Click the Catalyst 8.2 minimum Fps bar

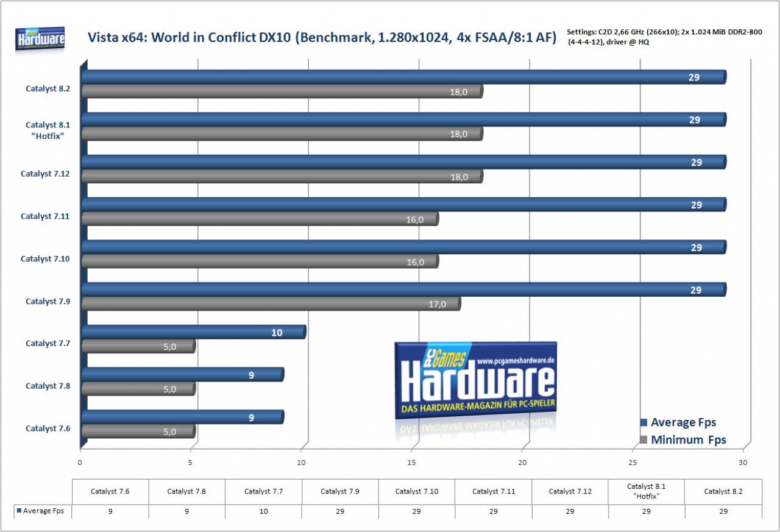click(282, 91)
